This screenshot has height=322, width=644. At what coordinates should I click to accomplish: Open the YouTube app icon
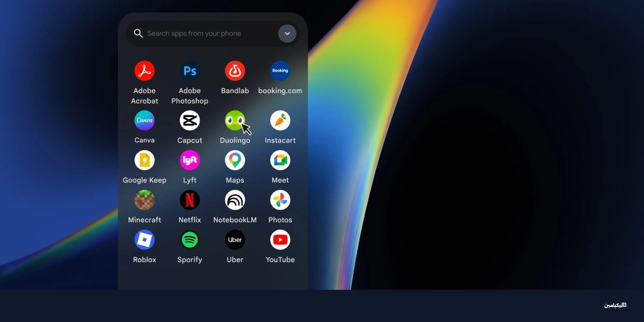pos(280,240)
